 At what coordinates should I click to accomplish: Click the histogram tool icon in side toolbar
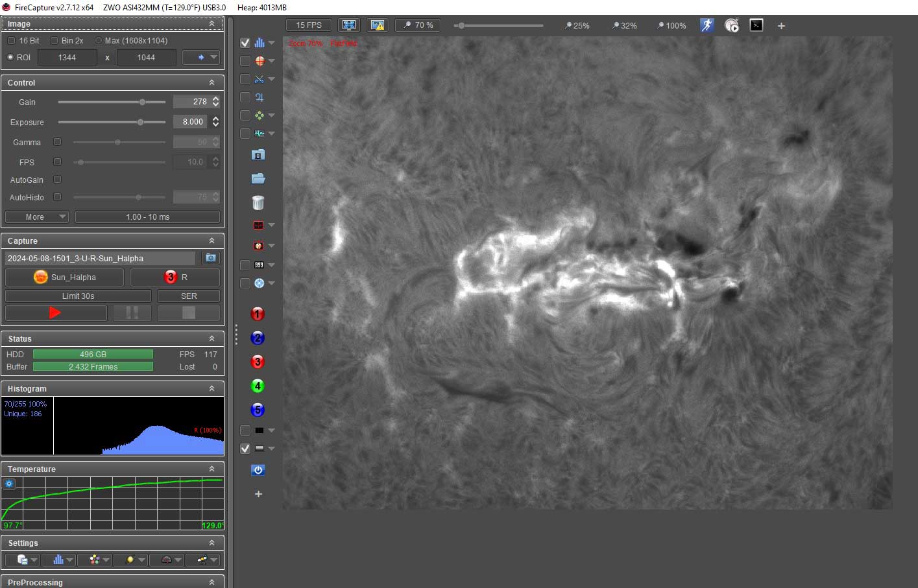click(x=260, y=43)
